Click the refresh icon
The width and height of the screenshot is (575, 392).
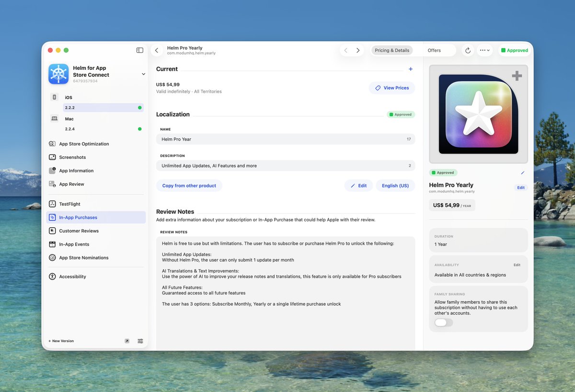pos(468,50)
